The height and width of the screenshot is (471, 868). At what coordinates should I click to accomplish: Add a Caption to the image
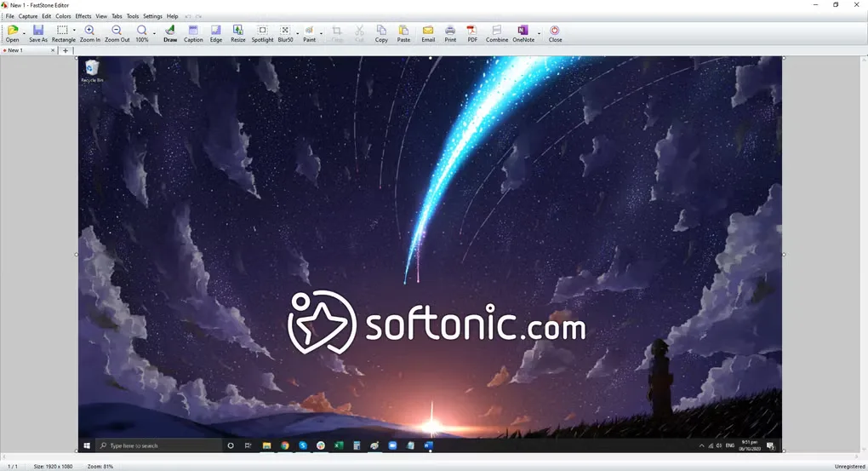pyautogui.click(x=193, y=33)
